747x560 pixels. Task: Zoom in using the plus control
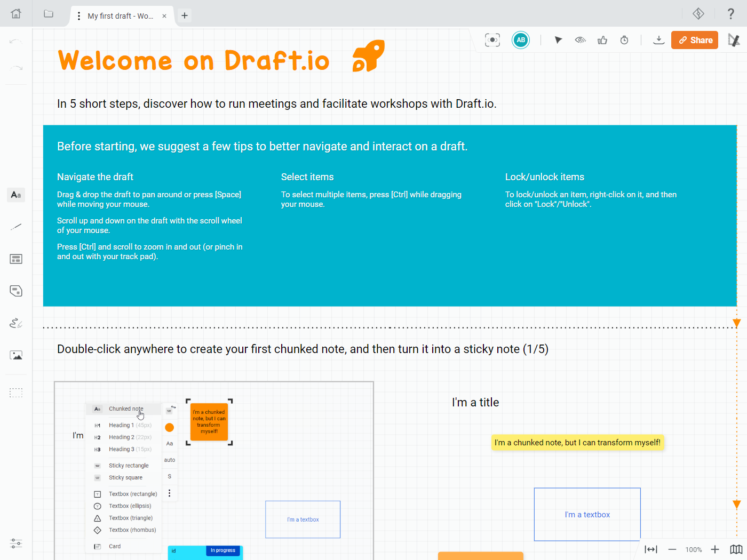715,549
